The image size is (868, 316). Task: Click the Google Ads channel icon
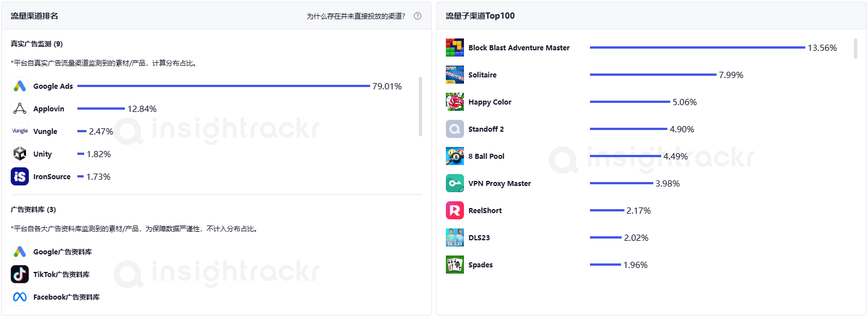(x=20, y=86)
